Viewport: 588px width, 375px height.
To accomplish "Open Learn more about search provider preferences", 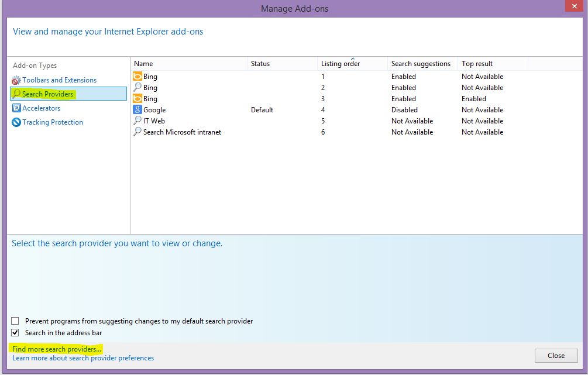I will tap(83, 358).
